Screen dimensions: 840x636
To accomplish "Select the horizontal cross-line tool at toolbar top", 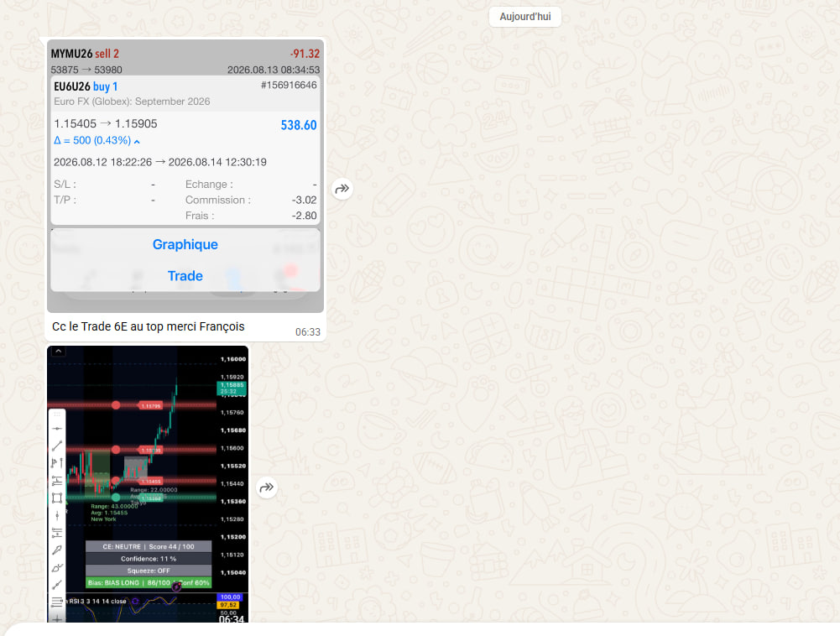I will pyautogui.click(x=57, y=429).
